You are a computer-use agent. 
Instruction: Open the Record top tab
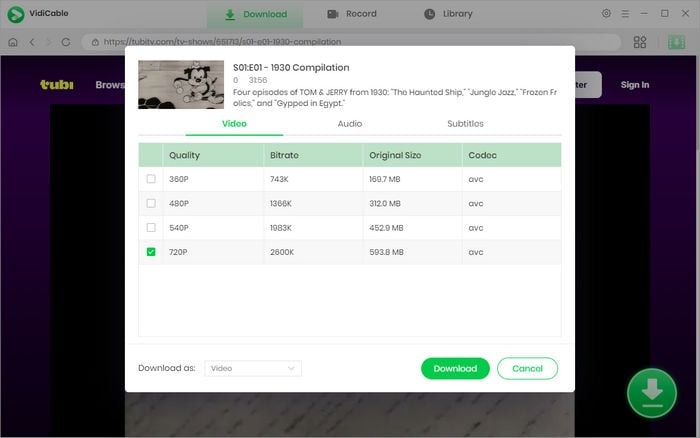tap(352, 14)
